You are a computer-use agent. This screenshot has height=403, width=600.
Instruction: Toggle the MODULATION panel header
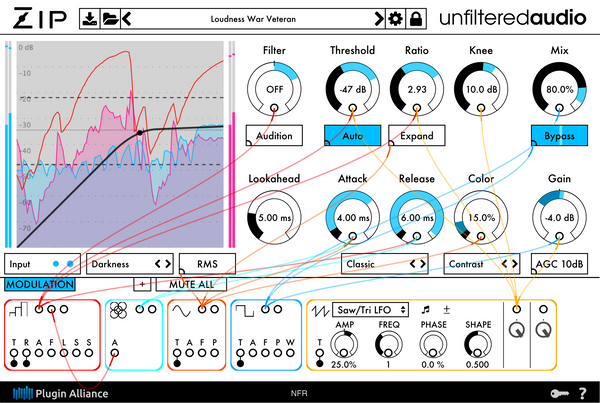coord(40,284)
